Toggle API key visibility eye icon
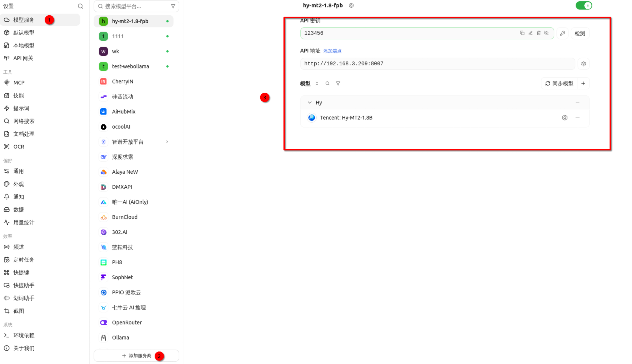Viewport: 632px width, 364px height. 546,33
